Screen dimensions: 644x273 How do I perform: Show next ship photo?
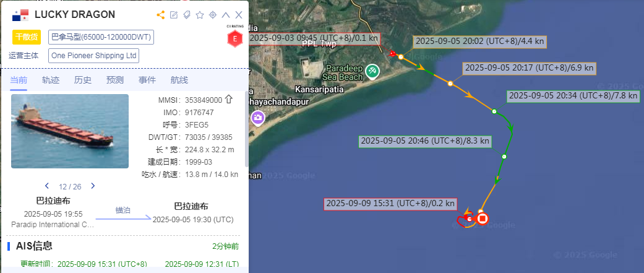coord(93,186)
